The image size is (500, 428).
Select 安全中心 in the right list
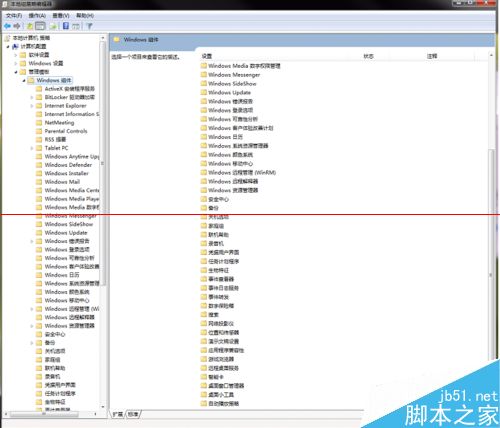tap(218, 199)
